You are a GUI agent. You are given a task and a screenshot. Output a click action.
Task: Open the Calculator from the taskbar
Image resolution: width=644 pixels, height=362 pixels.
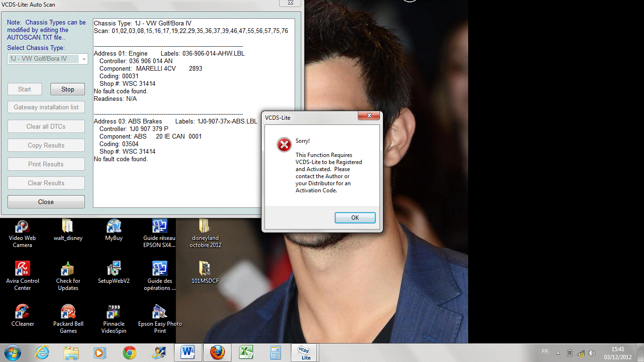tap(276, 353)
